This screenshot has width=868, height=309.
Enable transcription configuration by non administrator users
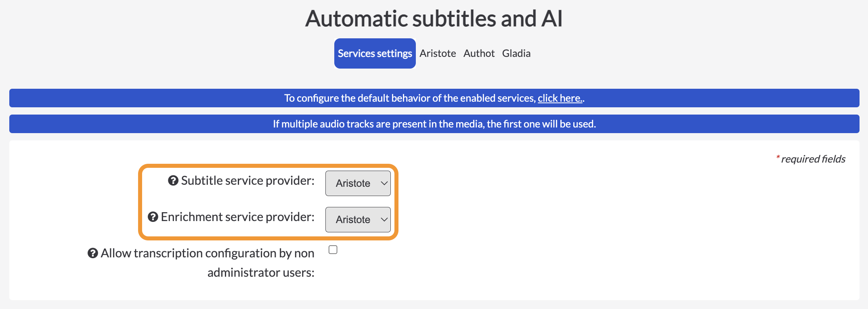point(333,250)
